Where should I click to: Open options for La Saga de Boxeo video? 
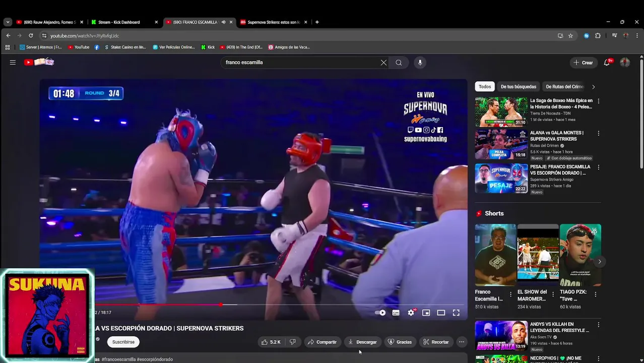point(599,101)
